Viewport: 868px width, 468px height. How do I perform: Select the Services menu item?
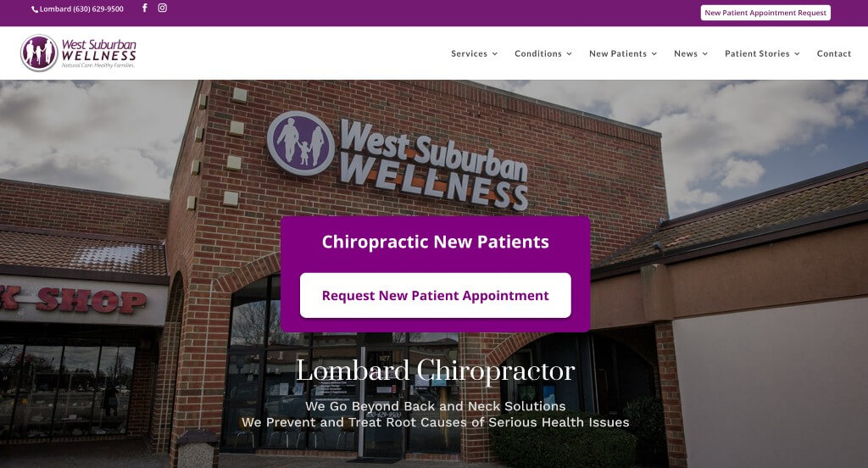(x=469, y=53)
